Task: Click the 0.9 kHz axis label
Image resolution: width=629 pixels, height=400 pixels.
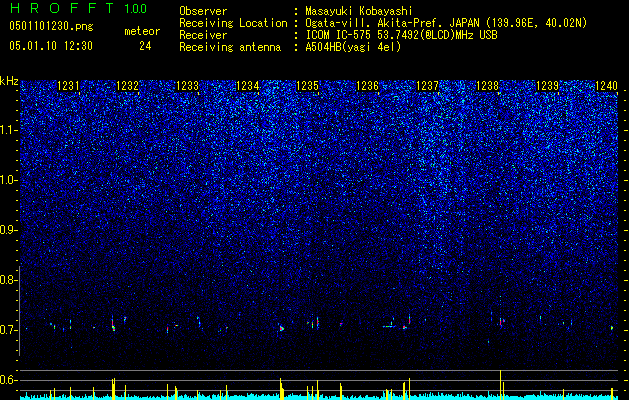Action: (8, 230)
